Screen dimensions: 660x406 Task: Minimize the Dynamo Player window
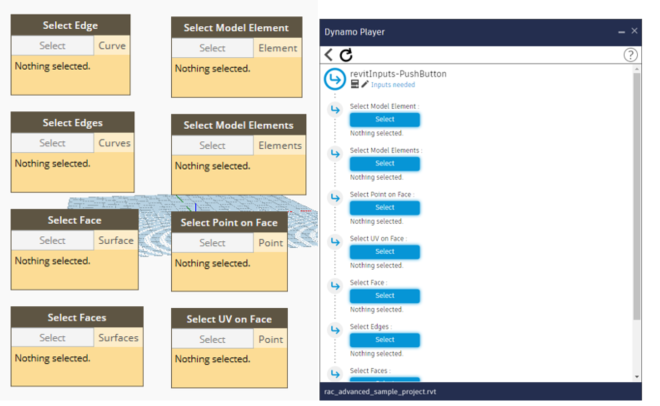(x=621, y=32)
